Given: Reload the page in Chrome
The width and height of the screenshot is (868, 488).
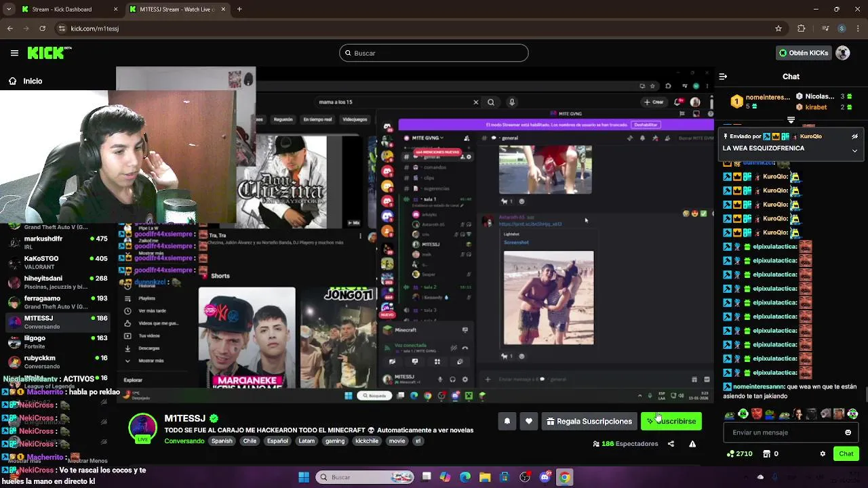Looking at the screenshot, I should pyautogui.click(x=42, y=28).
